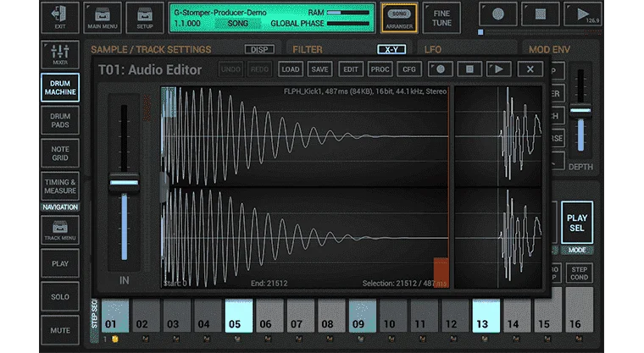The width and height of the screenshot is (644, 353).
Task: Toggle the X-Y filter button
Action: click(x=391, y=49)
